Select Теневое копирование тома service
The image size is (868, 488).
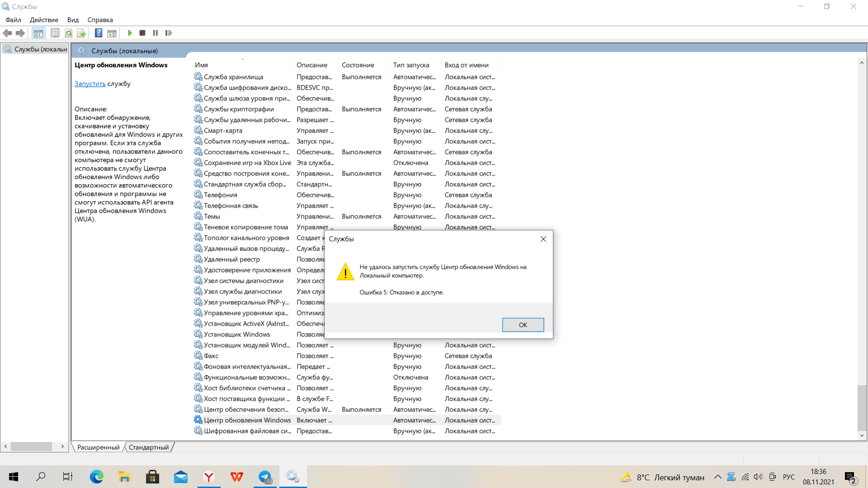coord(347,227)
